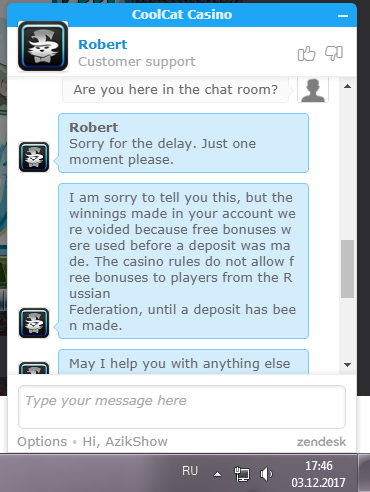Viewport: 370px width, 492px height.
Task: Click agent avatar beside 'Sorry for the delay'
Action: pyautogui.click(x=34, y=157)
